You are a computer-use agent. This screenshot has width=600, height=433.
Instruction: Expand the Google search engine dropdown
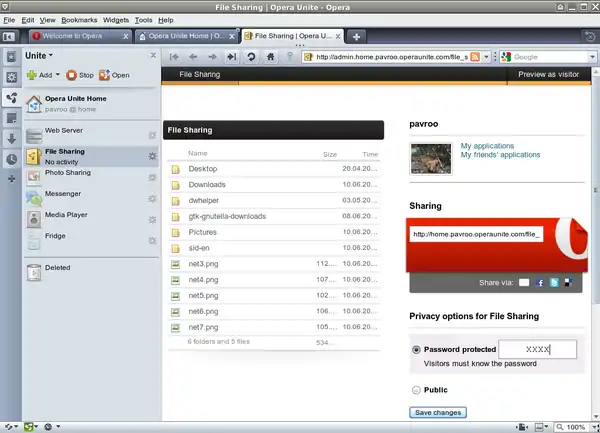coord(507,57)
